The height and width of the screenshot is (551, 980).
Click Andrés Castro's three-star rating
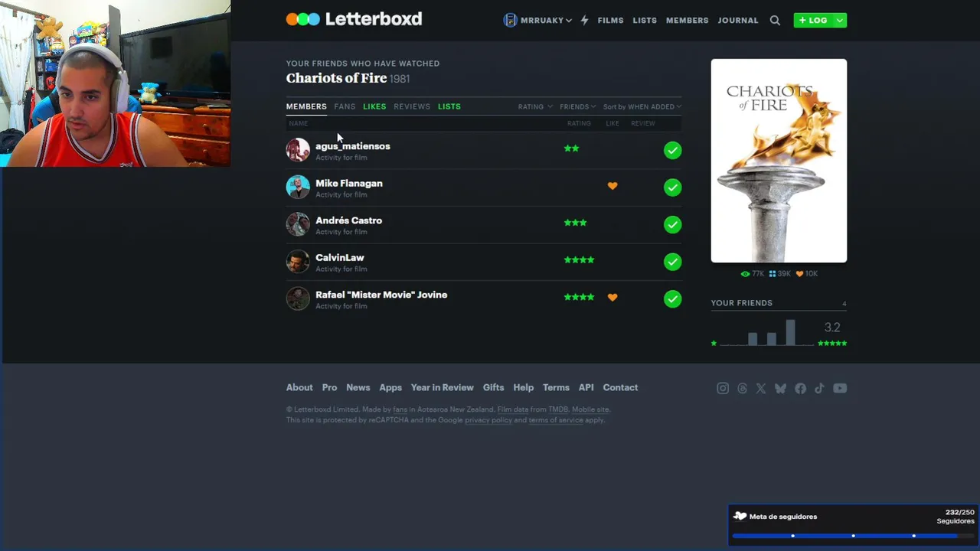(x=575, y=223)
